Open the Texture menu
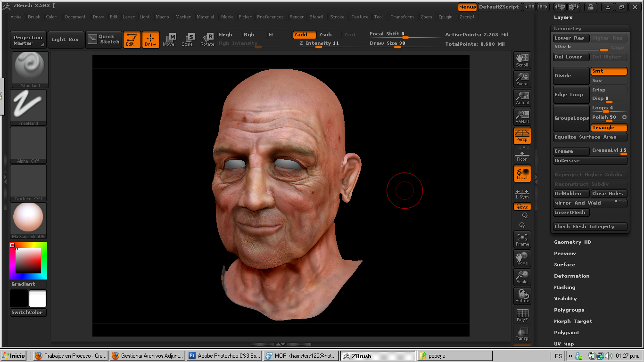This screenshot has width=644, height=362. [360, 17]
